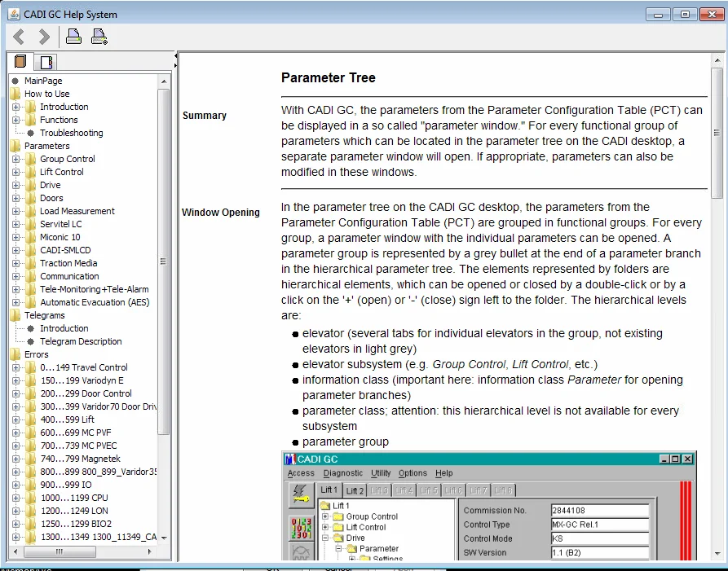This screenshot has height=571, width=728.
Task: Open the Introduction topic under Telegrams
Action: click(64, 328)
